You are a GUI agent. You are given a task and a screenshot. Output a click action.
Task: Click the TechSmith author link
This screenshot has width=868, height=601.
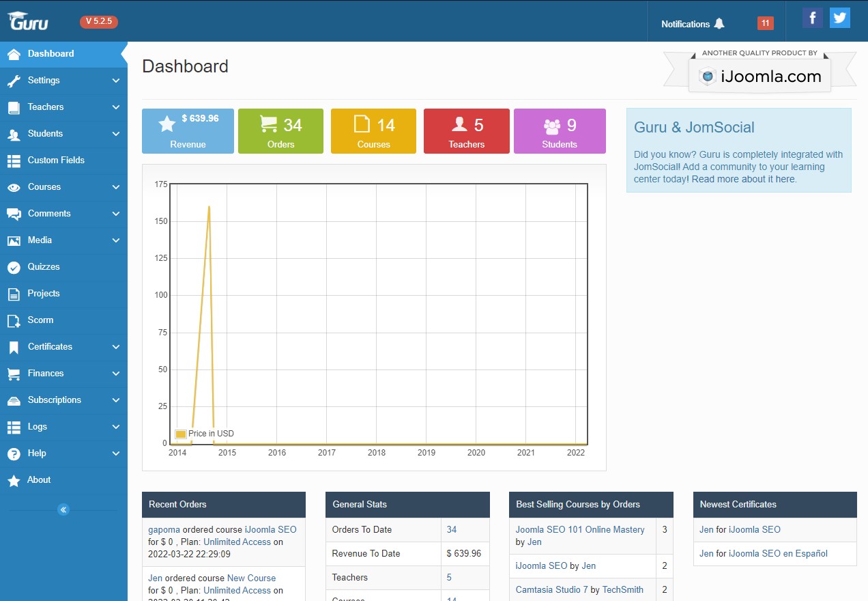pos(623,589)
